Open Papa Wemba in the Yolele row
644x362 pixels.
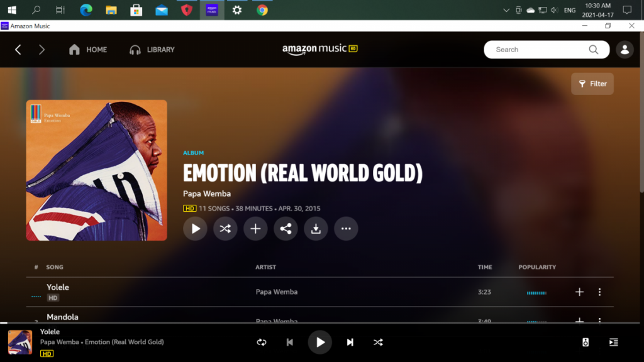click(277, 292)
